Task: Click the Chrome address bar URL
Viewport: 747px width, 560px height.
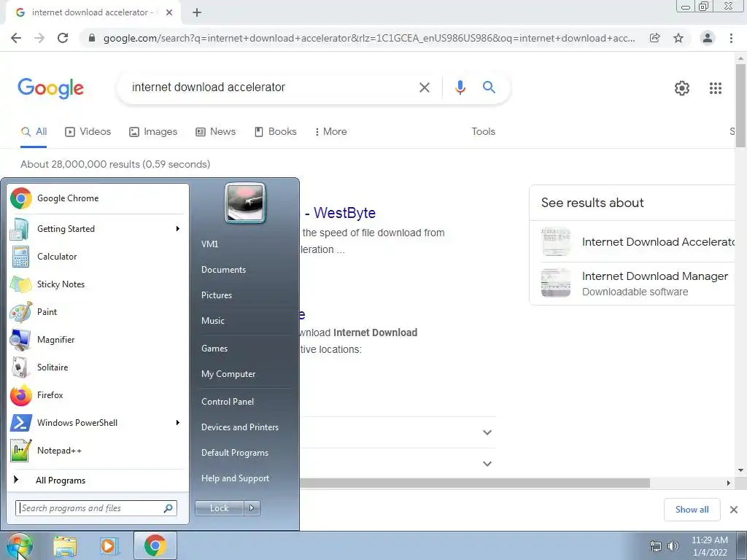Action: pyautogui.click(x=369, y=38)
